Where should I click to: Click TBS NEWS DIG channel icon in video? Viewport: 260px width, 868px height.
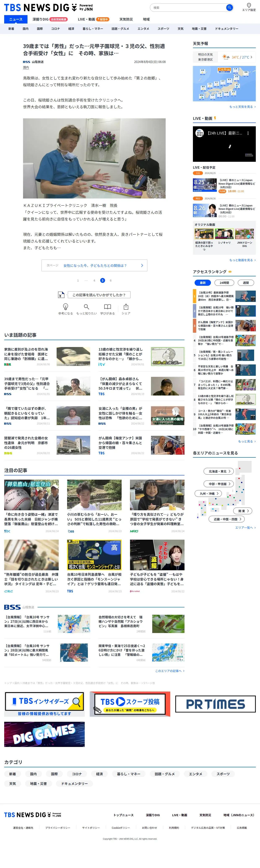tap(200, 133)
